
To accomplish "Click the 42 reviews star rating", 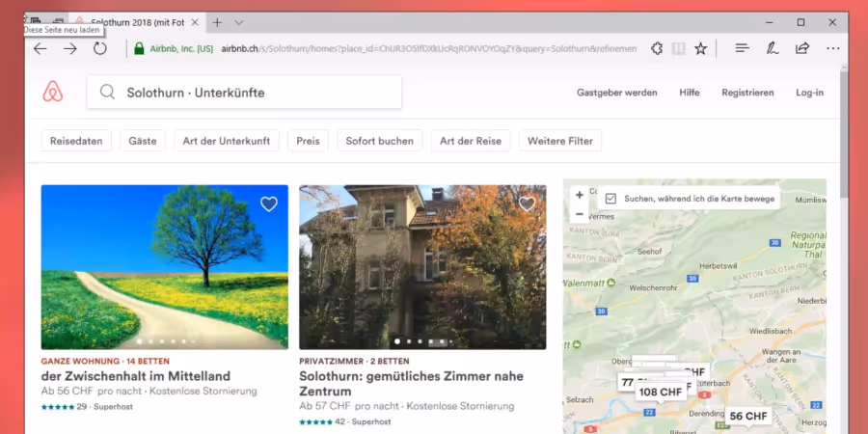I will click(x=322, y=421).
